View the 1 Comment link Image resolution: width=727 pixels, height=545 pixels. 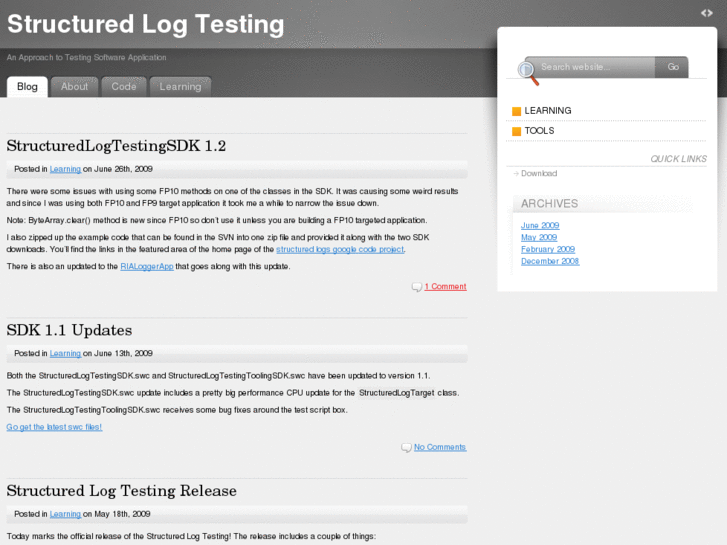pos(446,287)
